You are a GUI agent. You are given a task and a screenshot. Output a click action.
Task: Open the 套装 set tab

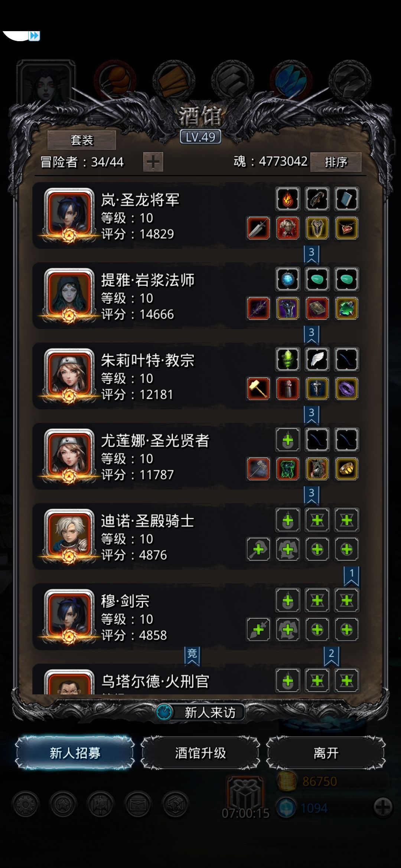tap(82, 140)
